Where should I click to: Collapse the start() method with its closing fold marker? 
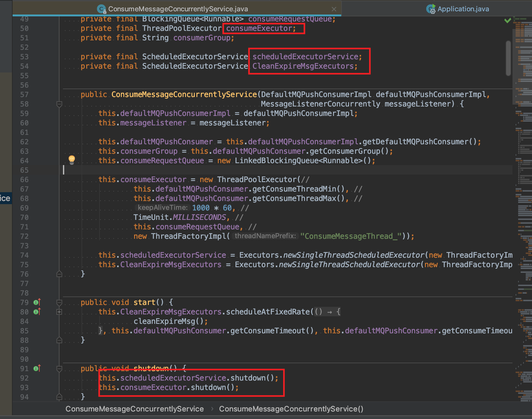tap(59, 340)
